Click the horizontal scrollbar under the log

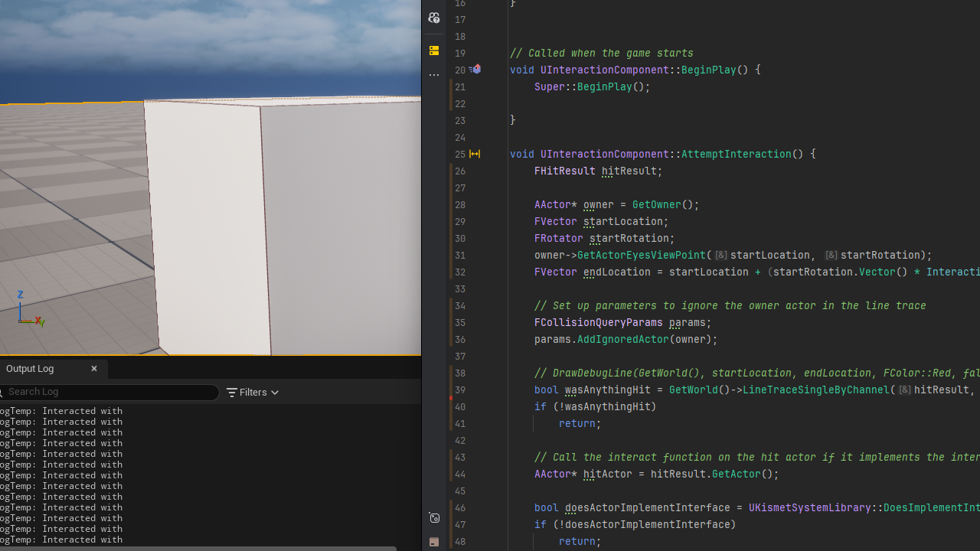point(198,548)
